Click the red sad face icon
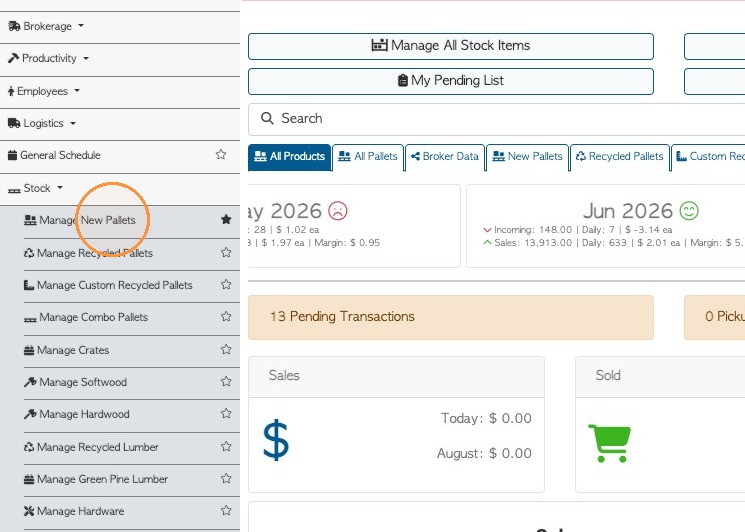Viewport: 745px width, 532px height. 338,210
